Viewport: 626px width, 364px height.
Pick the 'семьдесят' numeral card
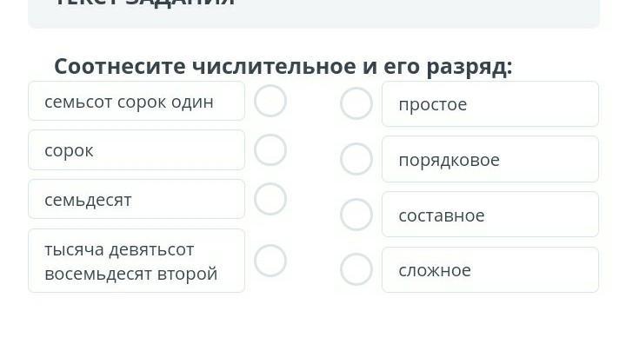coord(137,200)
